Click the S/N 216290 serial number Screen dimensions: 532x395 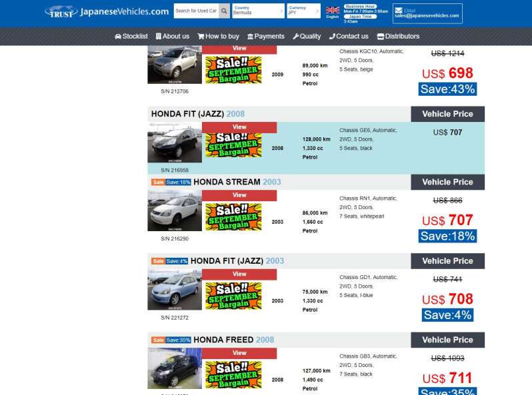[x=175, y=238]
